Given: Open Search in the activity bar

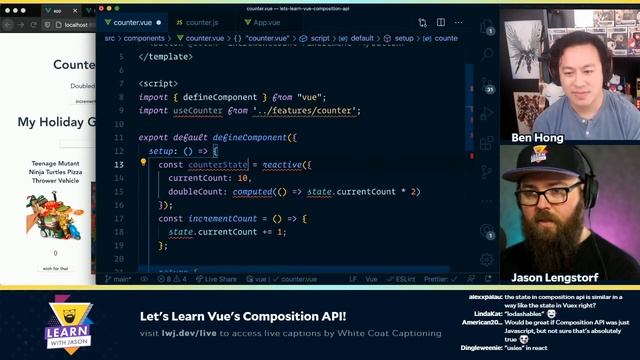Looking at the screenshot, I should click(x=487, y=55).
